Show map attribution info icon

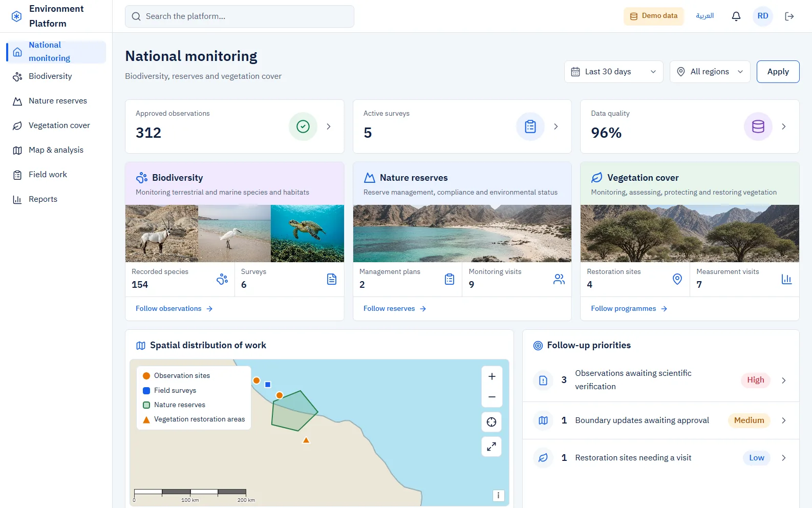[498, 495]
